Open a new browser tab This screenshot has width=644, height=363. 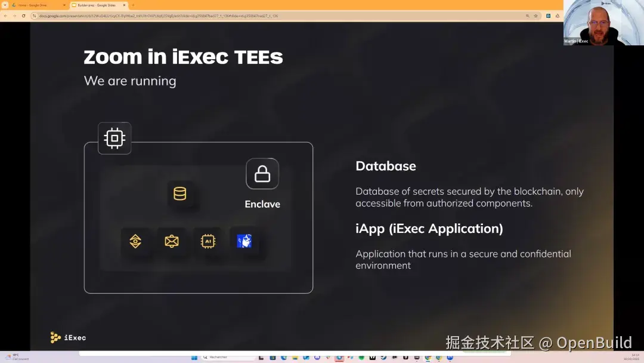coord(133,5)
